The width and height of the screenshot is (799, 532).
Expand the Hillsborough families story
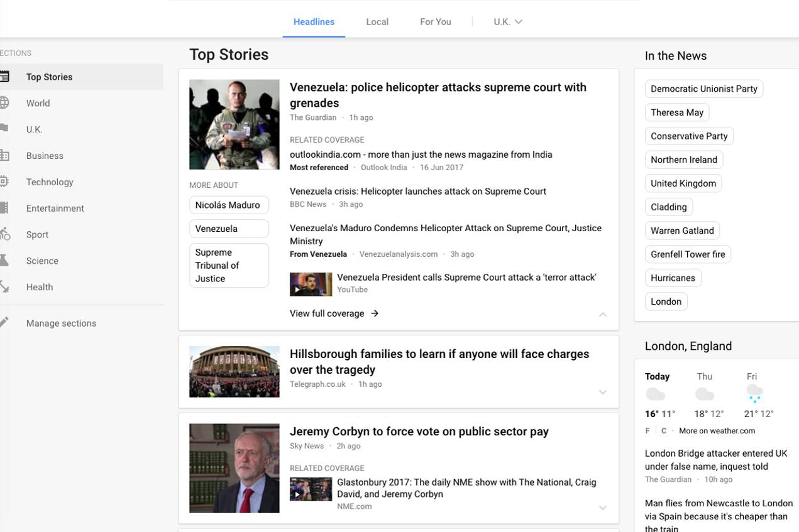click(x=602, y=392)
